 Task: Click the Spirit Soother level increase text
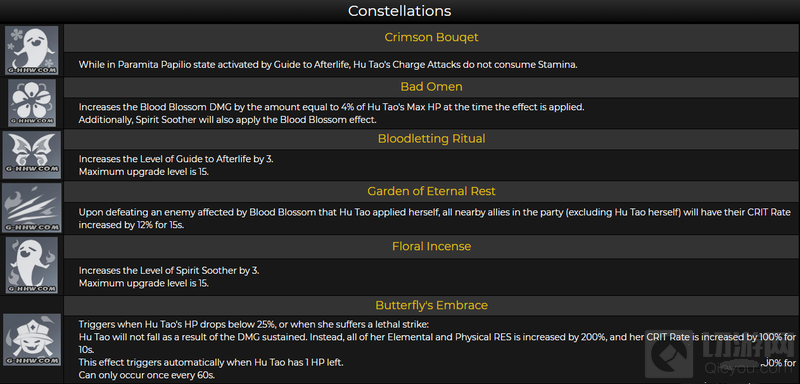169,271
